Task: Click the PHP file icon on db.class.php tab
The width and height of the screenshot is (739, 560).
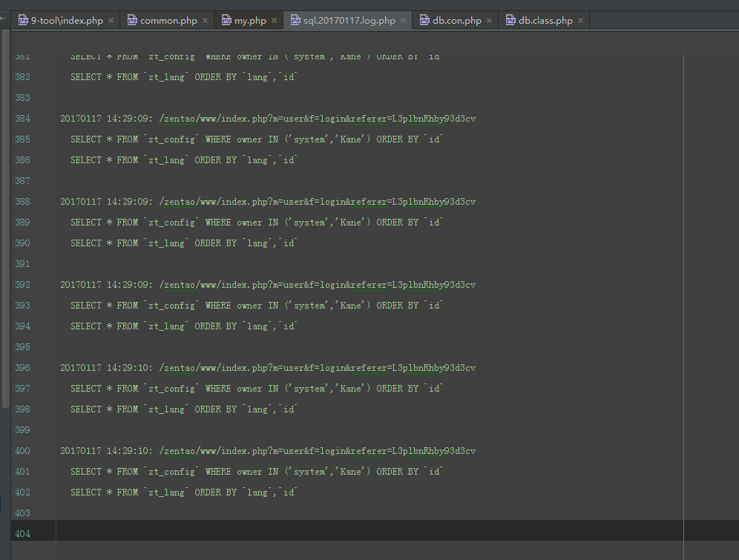Action: coord(510,20)
